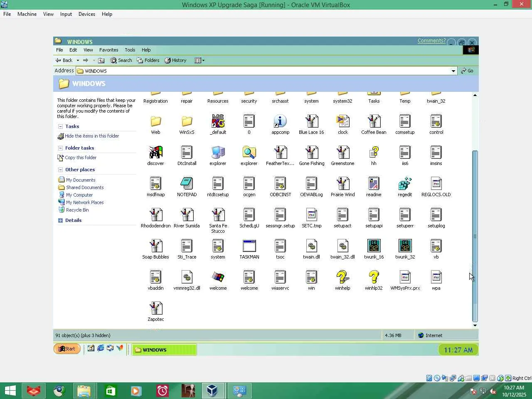Select the winhelp help icon
The image size is (532, 399).
click(342, 277)
